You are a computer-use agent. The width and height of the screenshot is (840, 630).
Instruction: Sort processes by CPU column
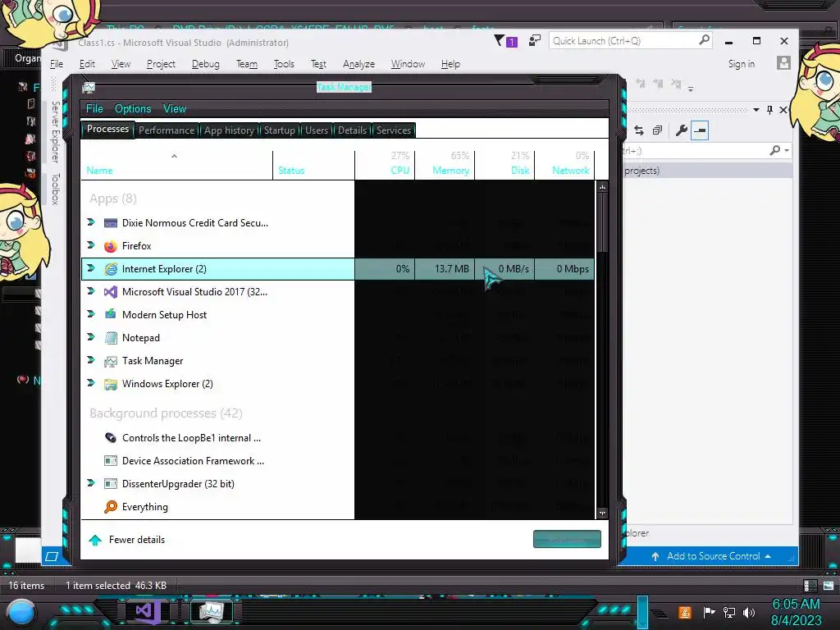point(385,163)
